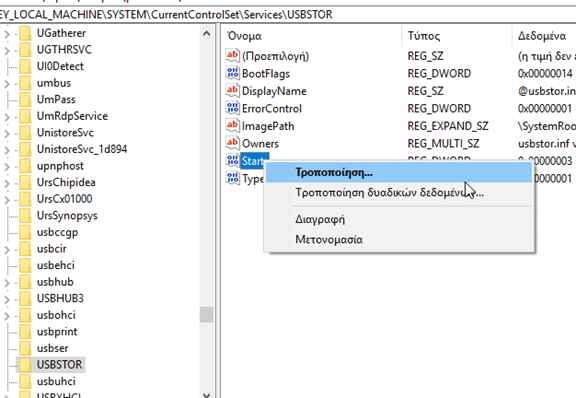Screen dimensions: 576x398
Task: Choose Μετονομασία in the context menu
Action: pyautogui.click(x=399, y=240)
